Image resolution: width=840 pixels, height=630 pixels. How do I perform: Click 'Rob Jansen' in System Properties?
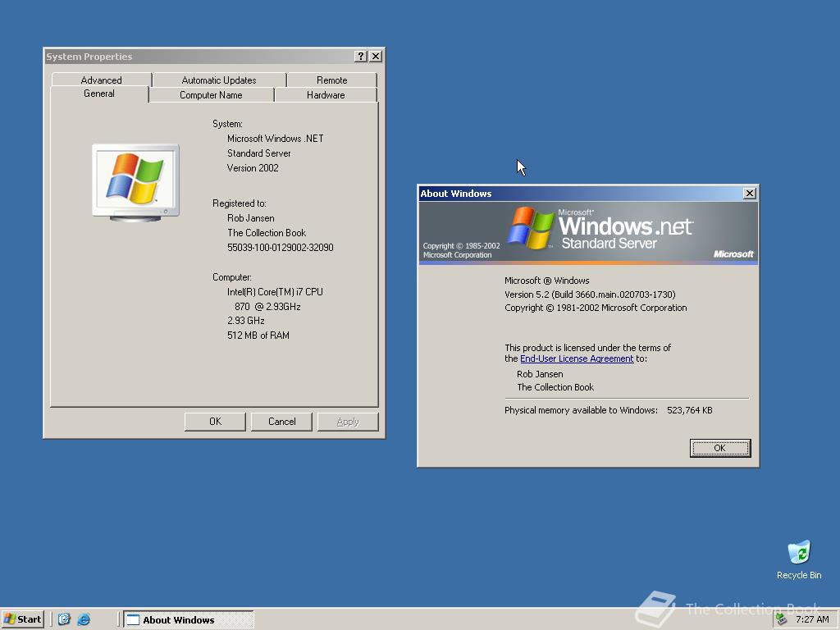click(x=251, y=218)
